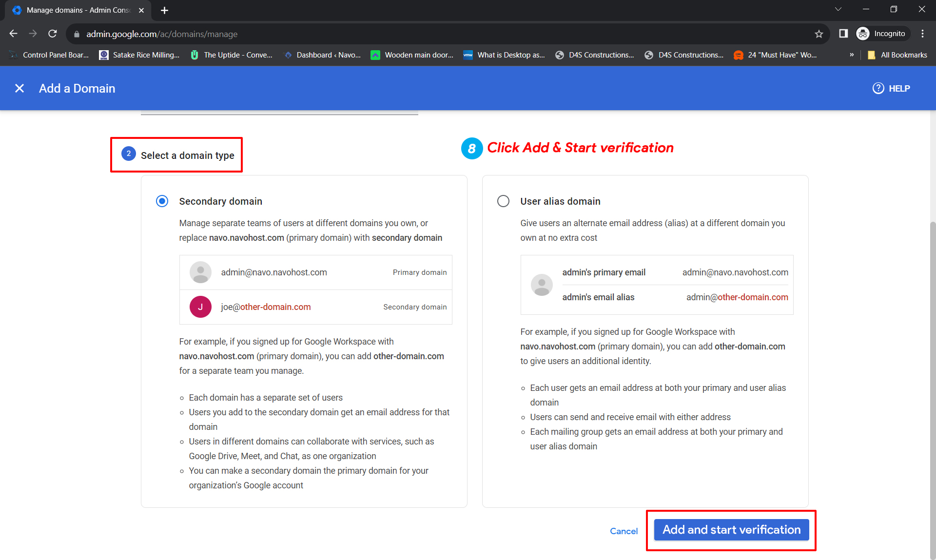Click the Cancel link
This screenshot has height=560, width=936.
pyautogui.click(x=624, y=531)
